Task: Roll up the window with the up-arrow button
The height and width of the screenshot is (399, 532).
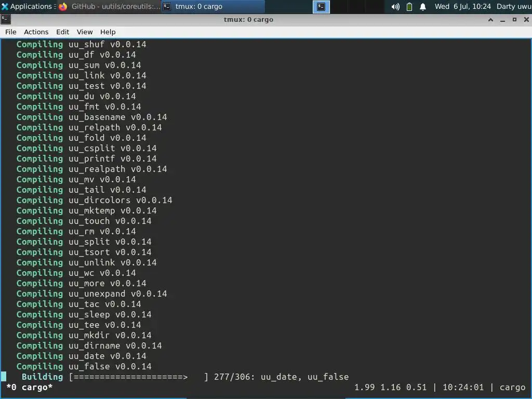Action: (490, 20)
